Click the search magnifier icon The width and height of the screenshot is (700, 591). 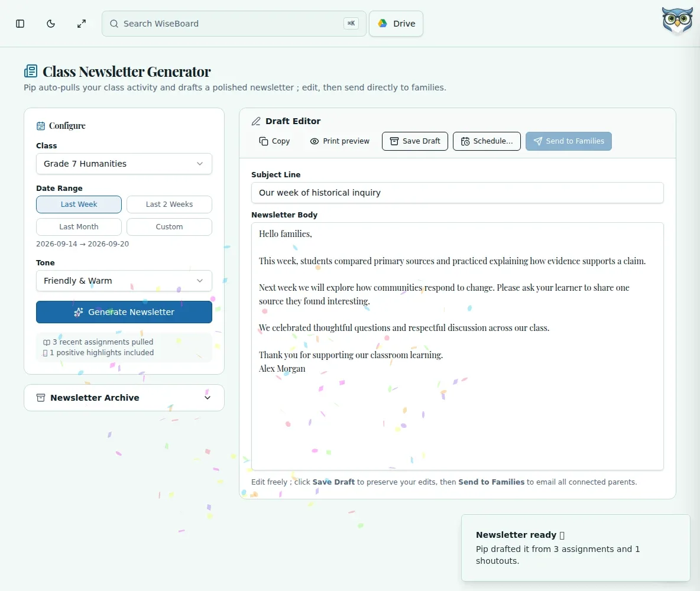pyautogui.click(x=114, y=24)
